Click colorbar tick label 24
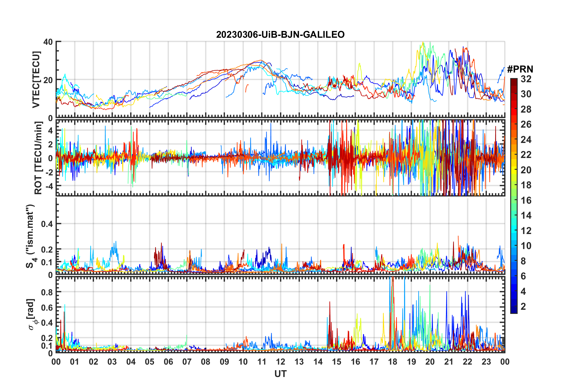 tap(526, 139)
